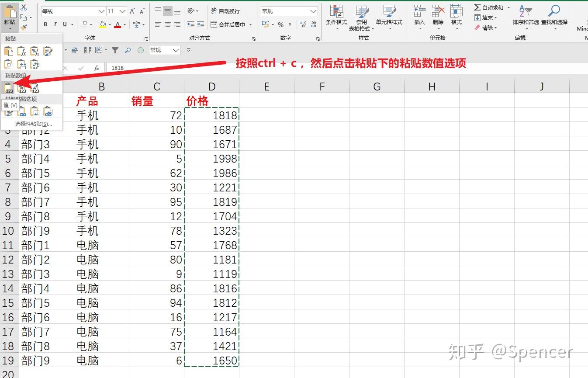Image resolution: width=588 pixels, height=378 pixels.
Task: Toggle Bold formatting
Action: click(45, 24)
